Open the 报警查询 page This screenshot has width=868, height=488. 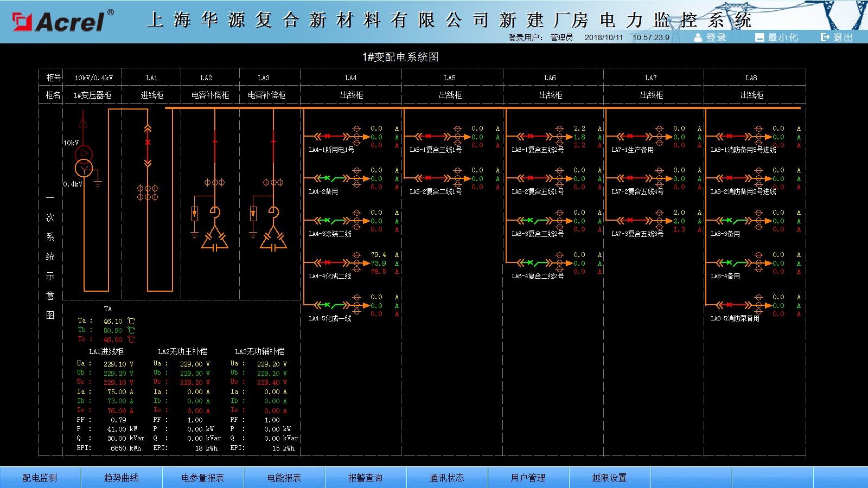[366, 478]
